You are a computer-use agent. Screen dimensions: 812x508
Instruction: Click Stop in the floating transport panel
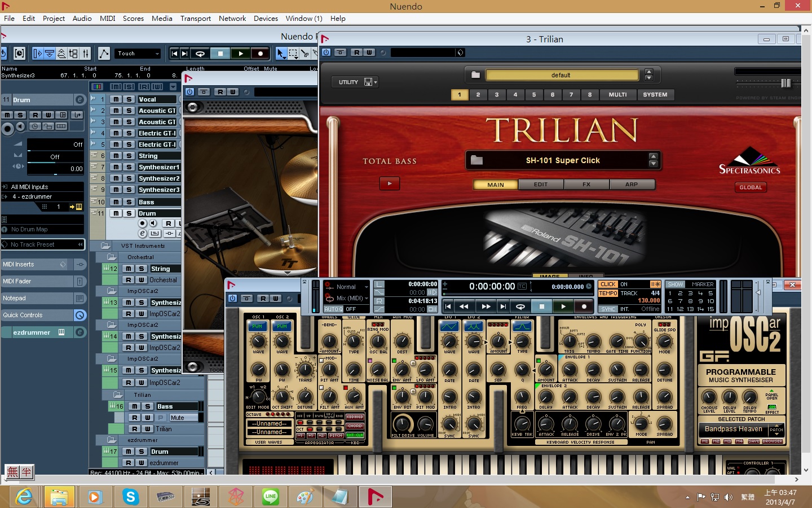click(x=542, y=306)
